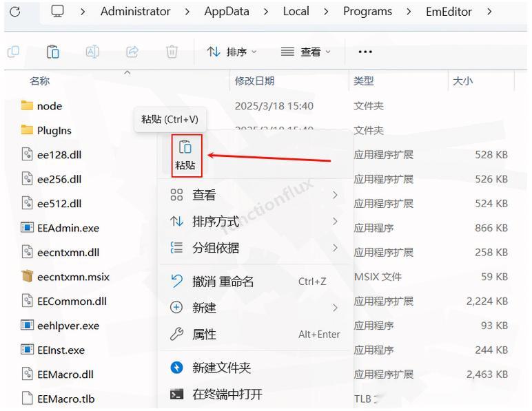Click EmEditor in the breadcrumb path

pyautogui.click(x=449, y=12)
